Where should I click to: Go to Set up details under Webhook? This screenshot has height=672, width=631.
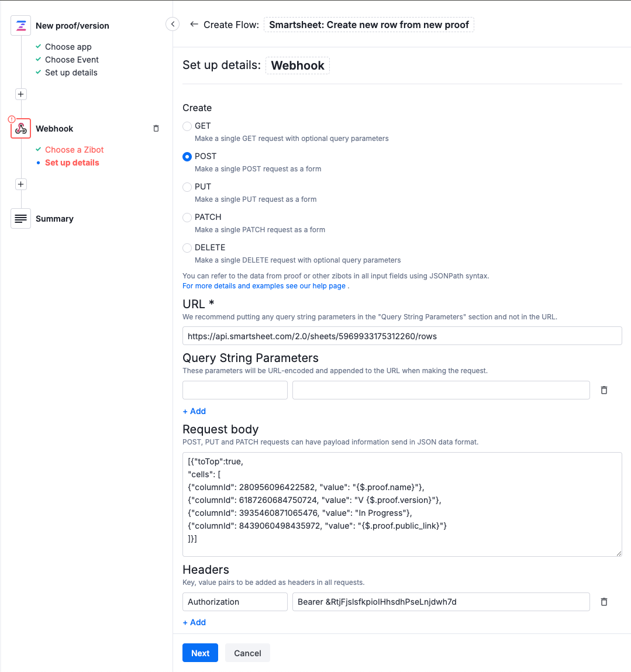(x=71, y=163)
